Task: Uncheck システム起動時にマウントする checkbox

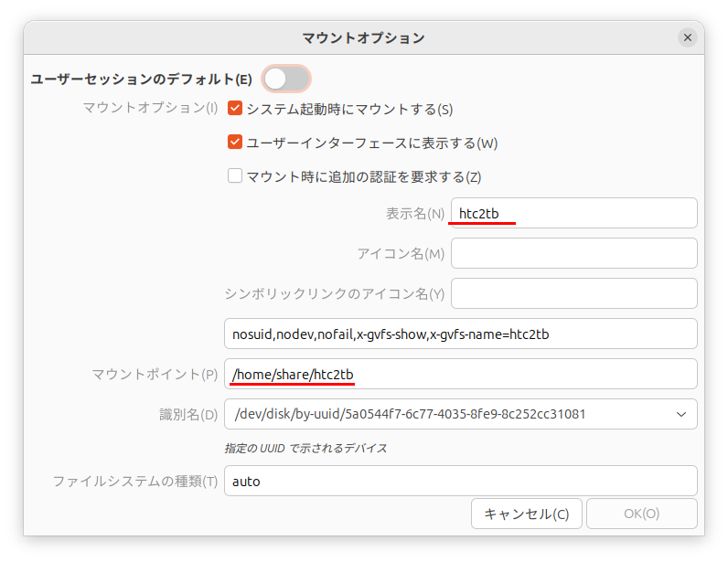Action: [235, 109]
